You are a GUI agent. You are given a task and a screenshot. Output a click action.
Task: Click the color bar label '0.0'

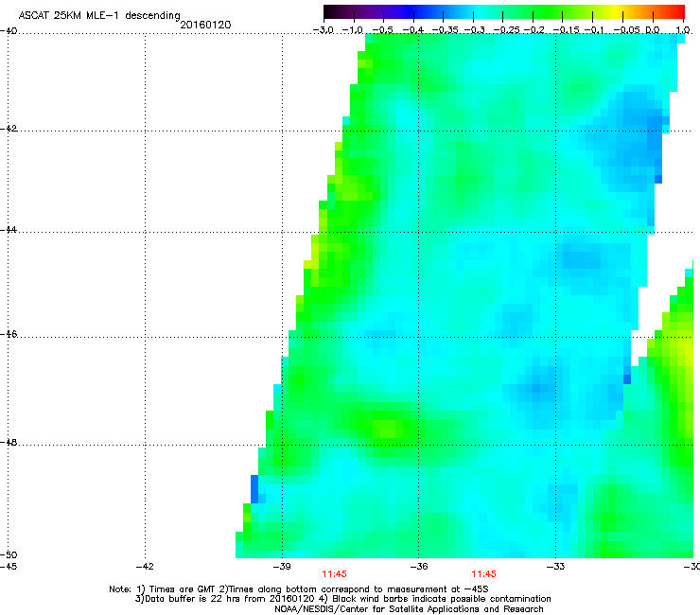pyautogui.click(x=653, y=30)
